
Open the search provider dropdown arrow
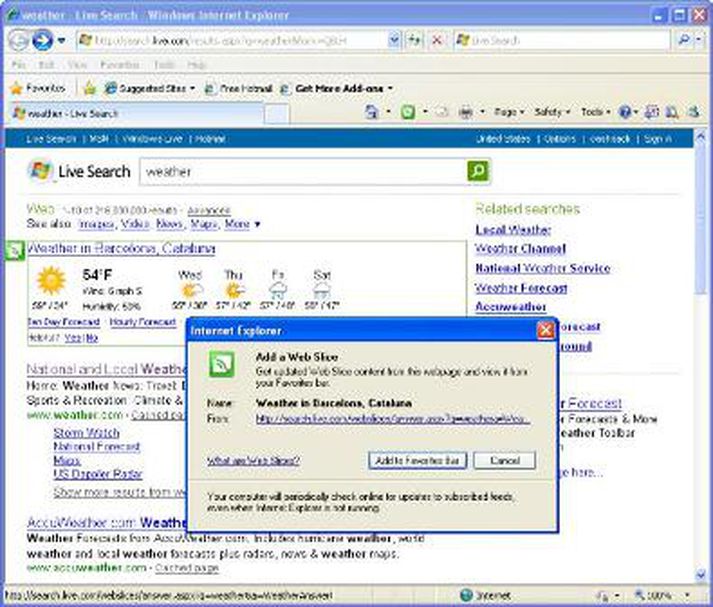[x=699, y=40]
